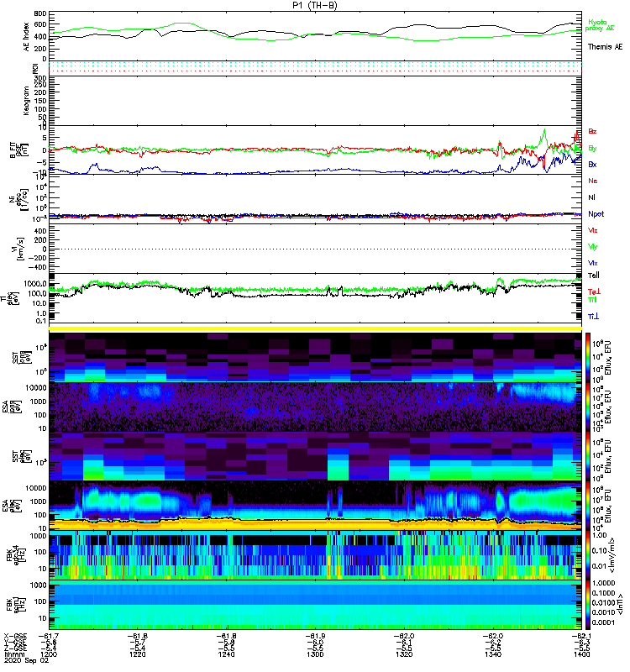Select the black 'Themis AE' legend label
The height and width of the screenshot is (672, 630).
click(605, 47)
